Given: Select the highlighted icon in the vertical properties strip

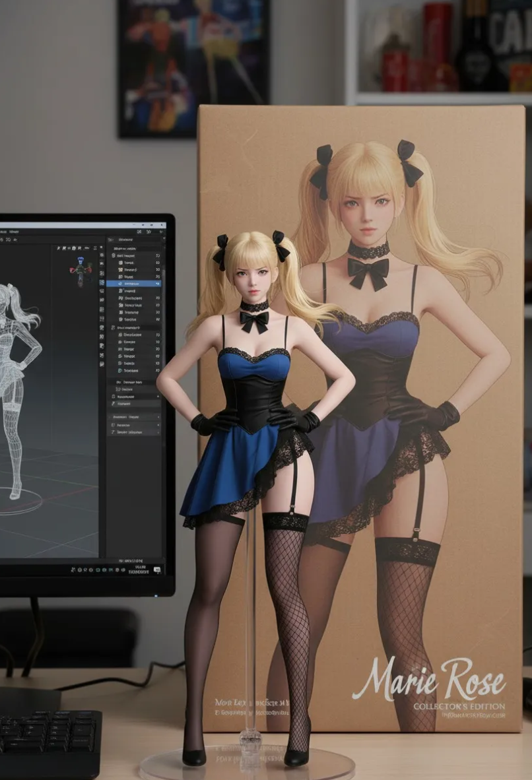Looking at the screenshot, I should 101,282.
